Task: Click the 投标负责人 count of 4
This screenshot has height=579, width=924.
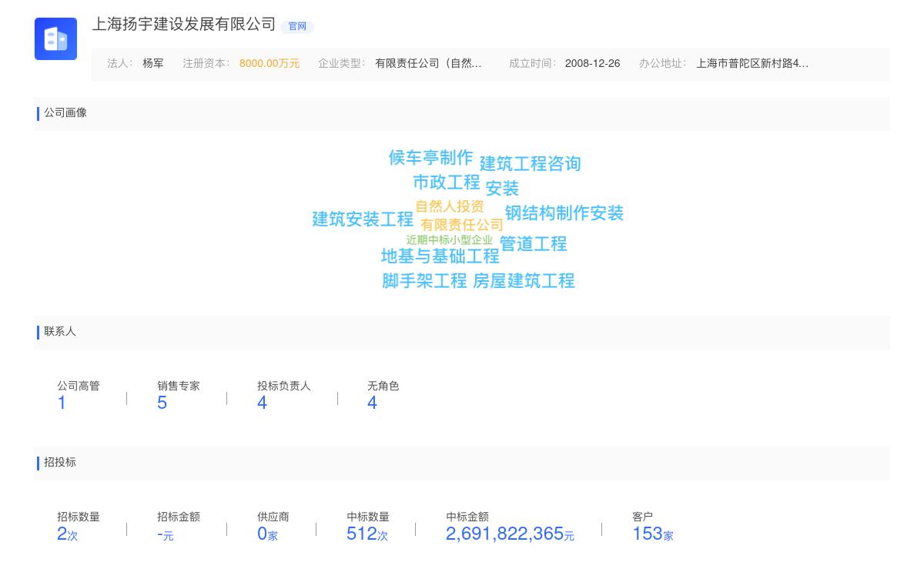Action: click(261, 402)
